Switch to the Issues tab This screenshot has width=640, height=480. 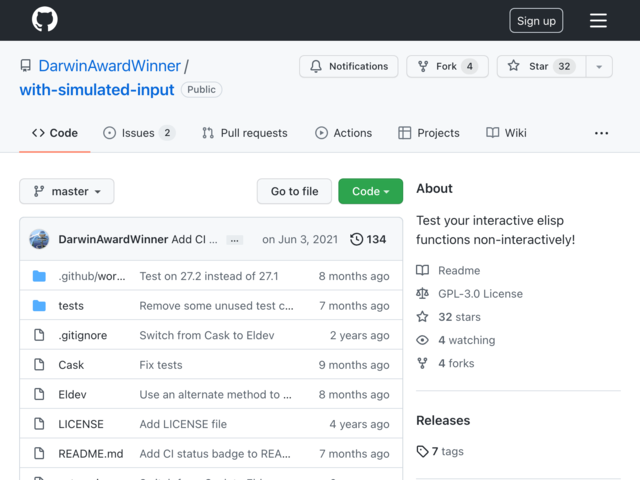click(139, 133)
